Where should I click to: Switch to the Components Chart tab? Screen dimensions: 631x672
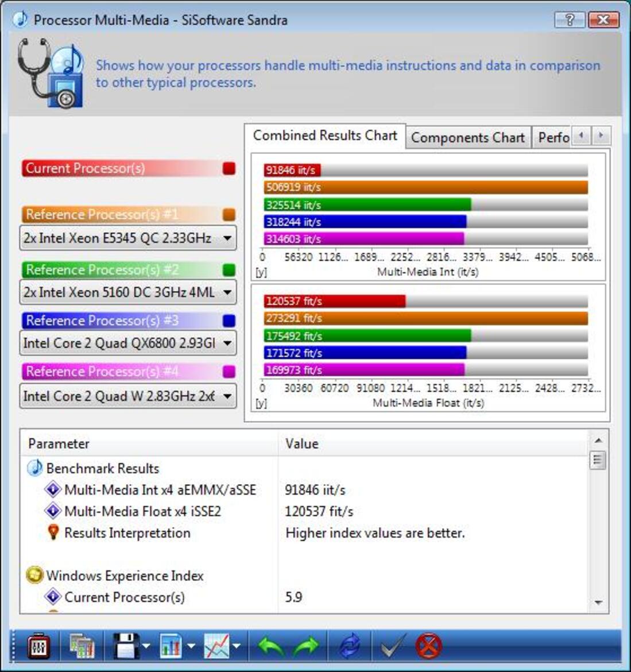pos(468,137)
